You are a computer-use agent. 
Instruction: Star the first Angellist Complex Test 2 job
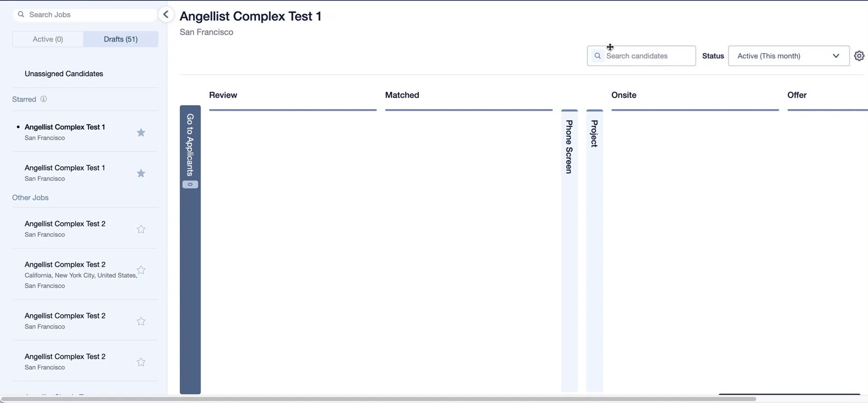pyautogui.click(x=141, y=229)
